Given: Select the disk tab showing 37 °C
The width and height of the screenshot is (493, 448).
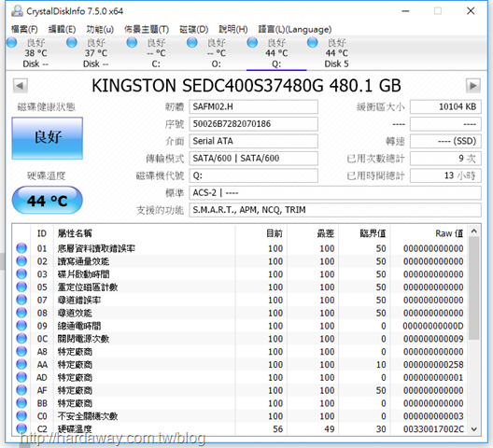Looking at the screenshot, I should coord(95,53).
